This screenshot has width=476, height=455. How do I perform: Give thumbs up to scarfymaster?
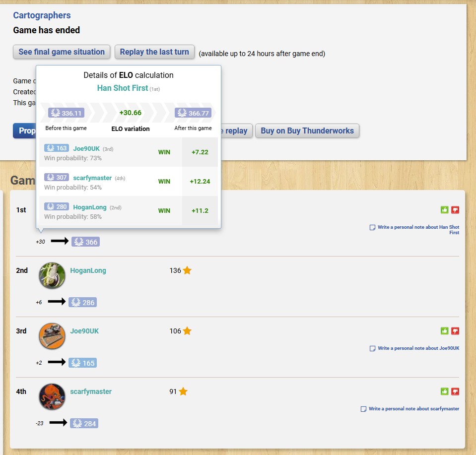(444, 391)
